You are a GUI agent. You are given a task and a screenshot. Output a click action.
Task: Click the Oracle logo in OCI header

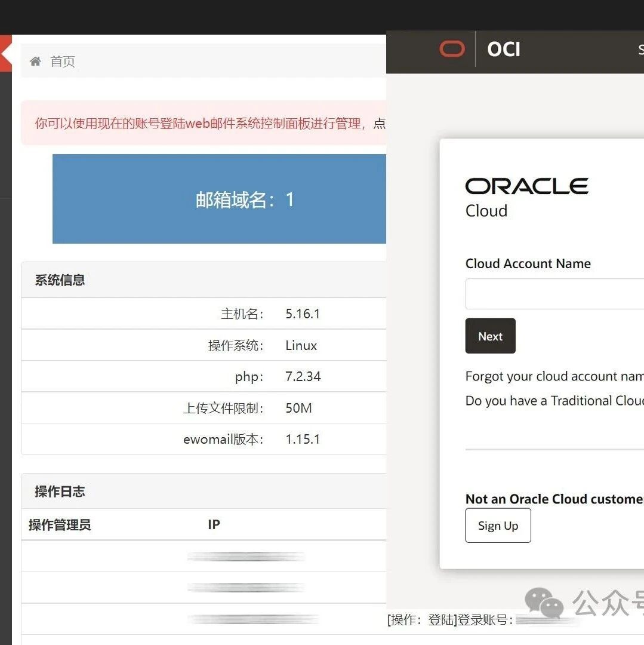point(452,49)
